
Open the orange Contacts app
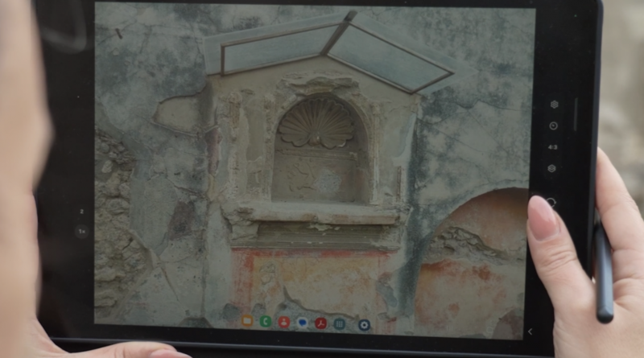coord(283,323)
